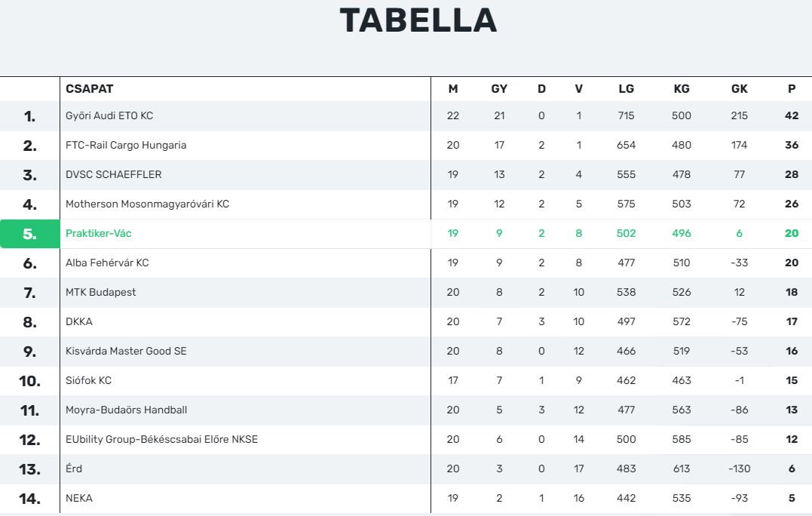The width and height of the screenshot is (812, 516).
Task: Click the Győri Audi ETO KC team name
Action: click(109, 115)
